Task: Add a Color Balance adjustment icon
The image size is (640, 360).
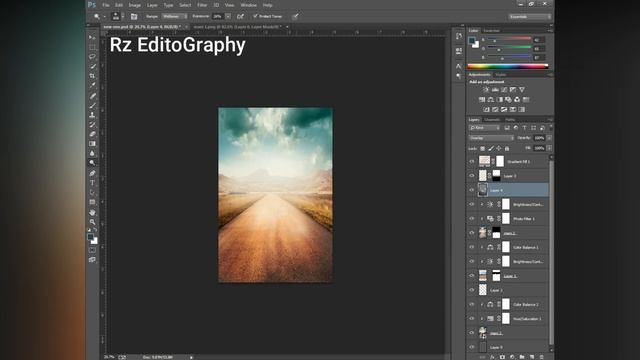Action: point(491,100)
